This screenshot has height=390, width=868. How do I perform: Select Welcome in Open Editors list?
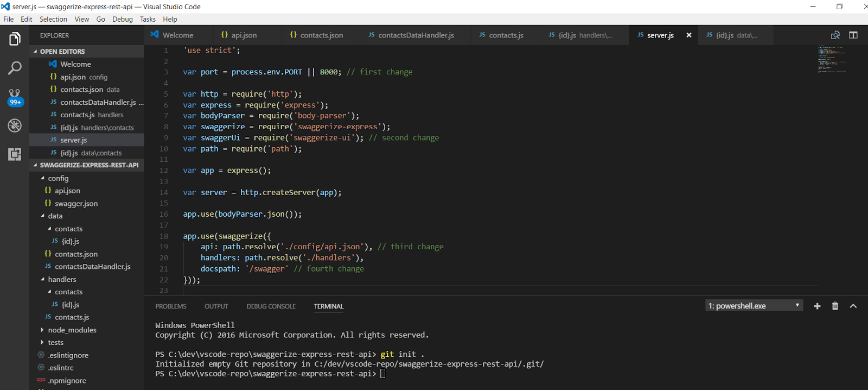tap(87, 64)
